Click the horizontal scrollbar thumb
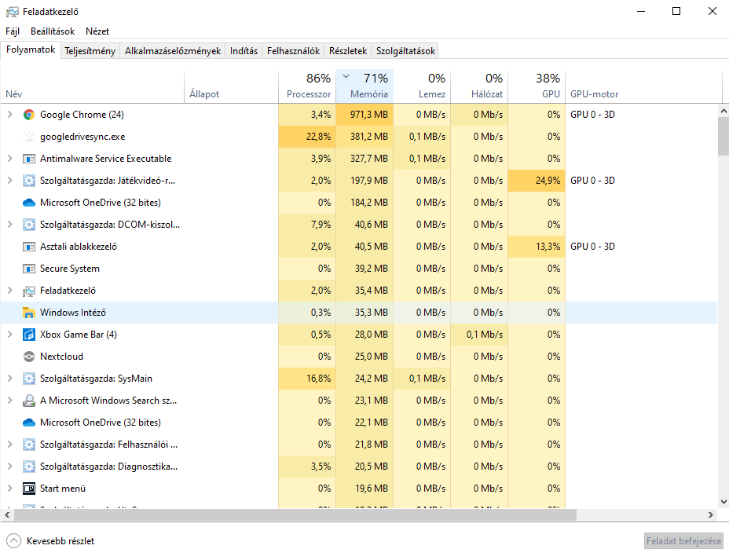This screenshot has width=729, height=560. click(x=295, y=515)
